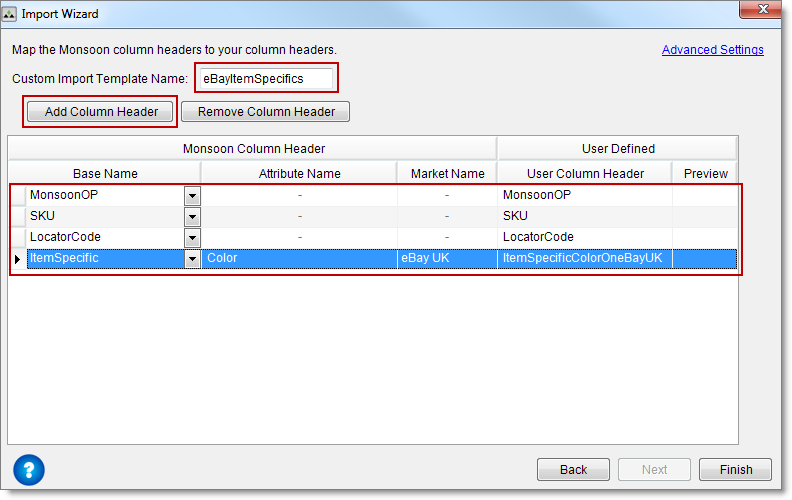Open the Advanced Settings link
This screenshot has width=792, height=500.
[712, 50]
